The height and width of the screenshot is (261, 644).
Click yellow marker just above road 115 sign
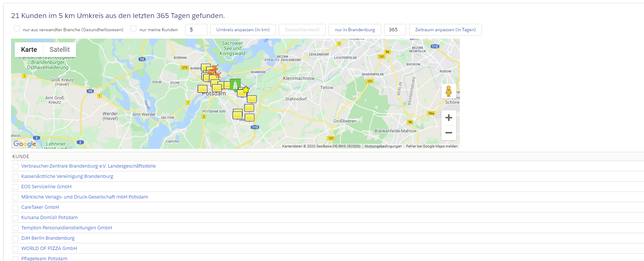pos(250,118)
